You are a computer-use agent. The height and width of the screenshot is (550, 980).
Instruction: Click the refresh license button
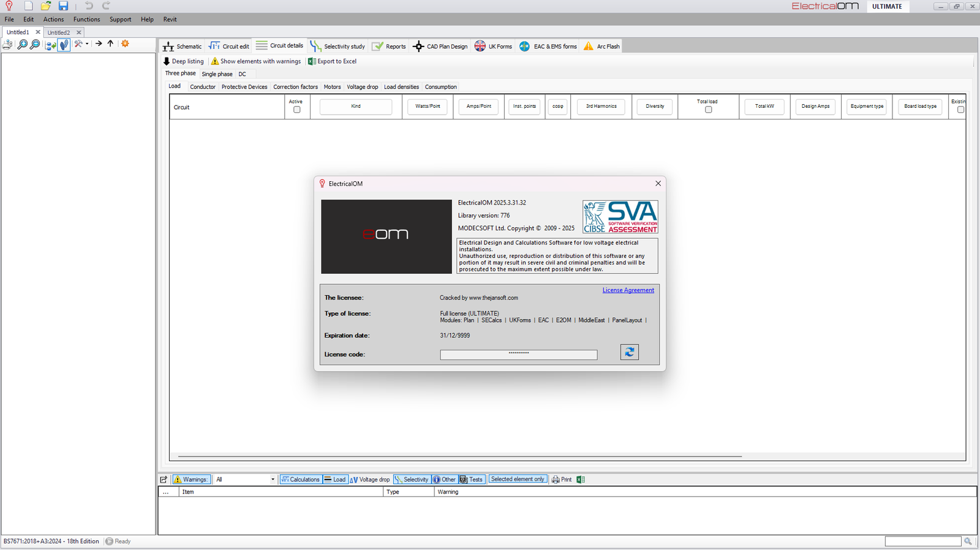[x=630, y=352]
